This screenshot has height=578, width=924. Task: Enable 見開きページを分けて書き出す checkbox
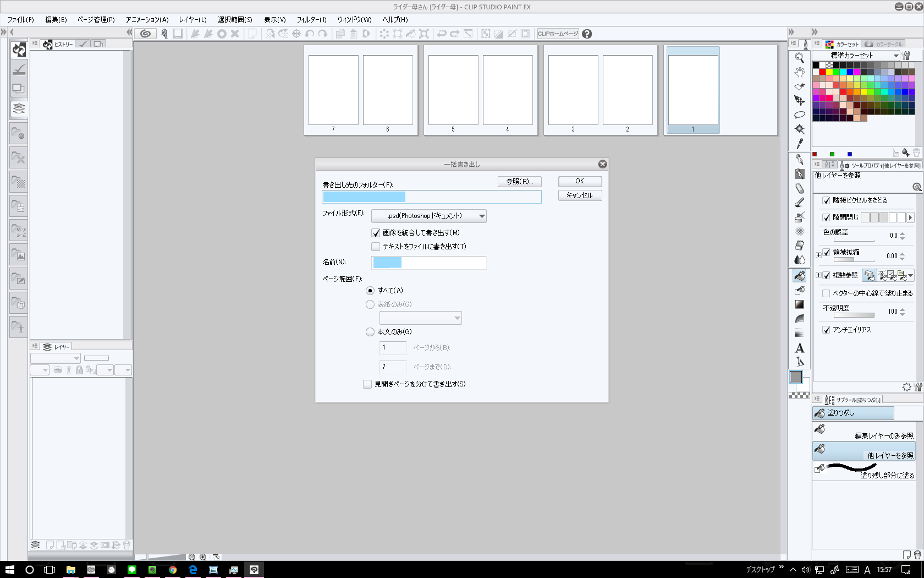(367, 384)
